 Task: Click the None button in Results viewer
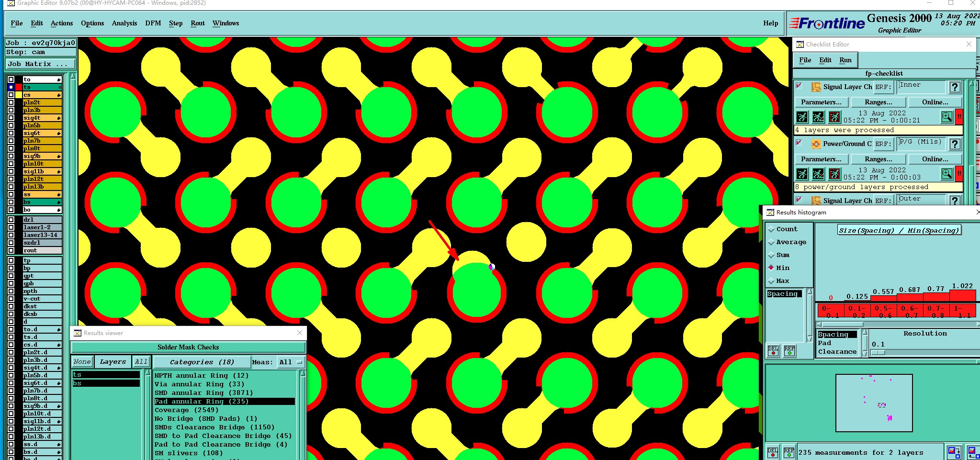pyautogui.click(x=82, y=362)
